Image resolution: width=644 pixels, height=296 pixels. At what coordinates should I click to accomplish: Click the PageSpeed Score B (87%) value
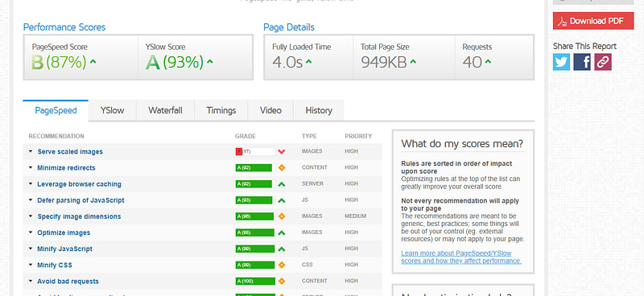coord(59,63)
